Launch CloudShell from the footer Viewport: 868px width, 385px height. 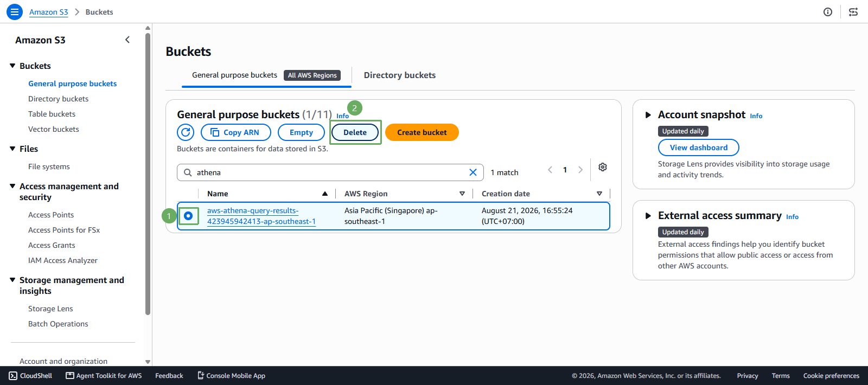pyautogui.click(x=31, y=376)
